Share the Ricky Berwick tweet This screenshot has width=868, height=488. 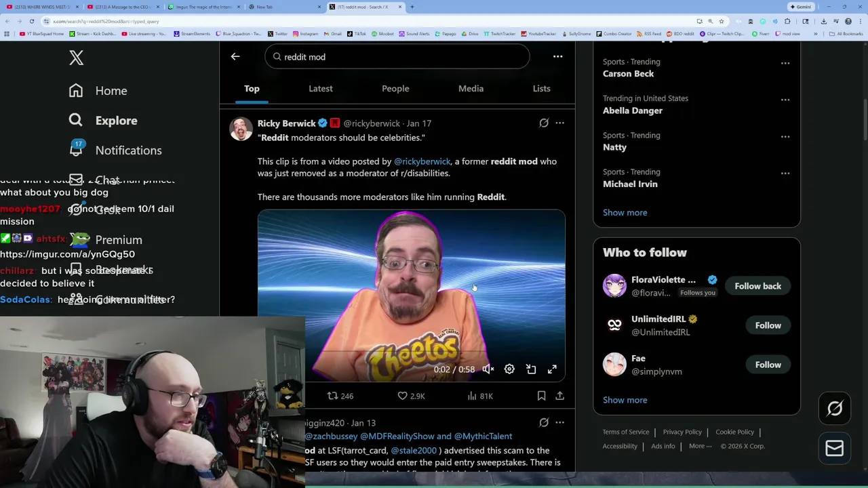[x=559, y=396]
